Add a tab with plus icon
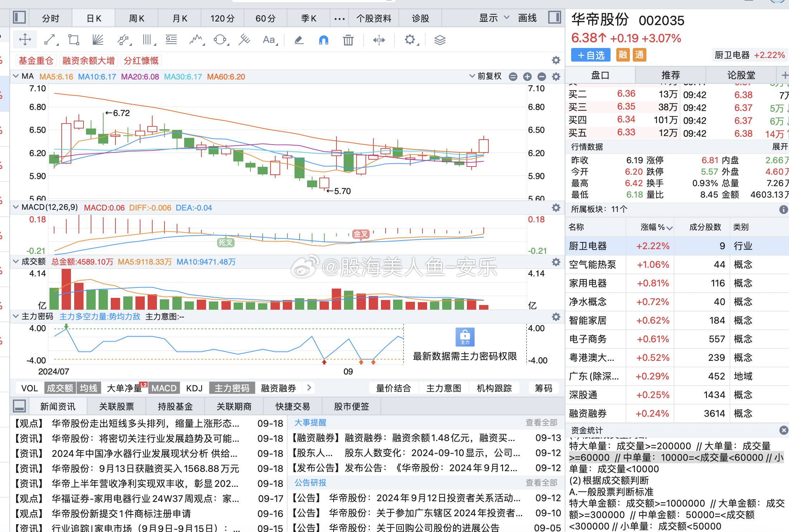 click(x=784, y=75)
